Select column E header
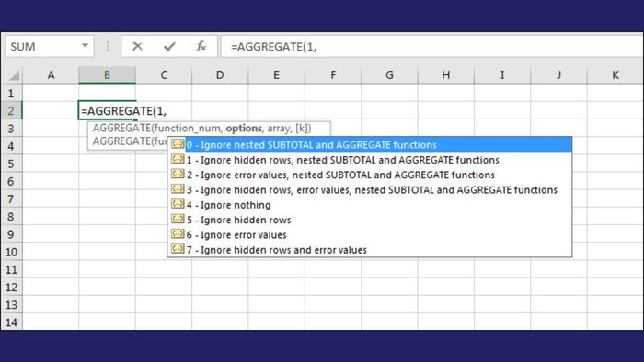Image resolution: width=644 pixels, height=362 pixels. coord(276,75)
